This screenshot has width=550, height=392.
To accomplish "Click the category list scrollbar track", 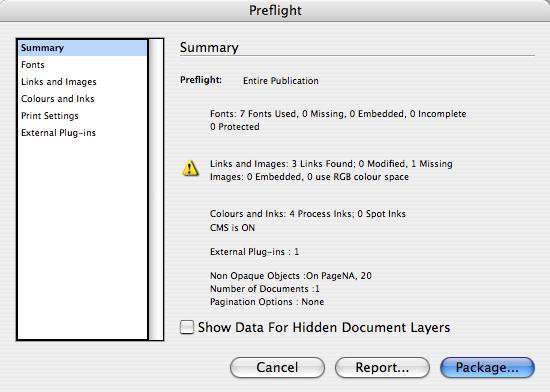I will pos(156,189).
